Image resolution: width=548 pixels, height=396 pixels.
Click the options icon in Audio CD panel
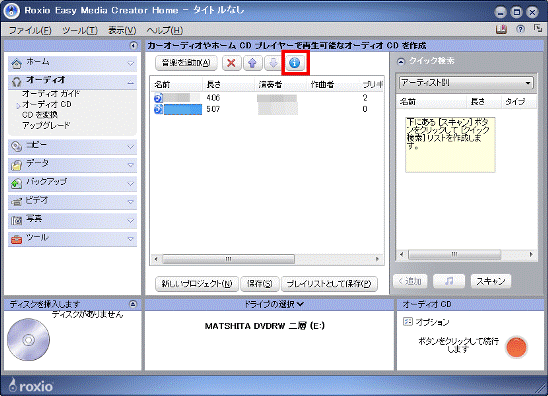pos(408,322)
